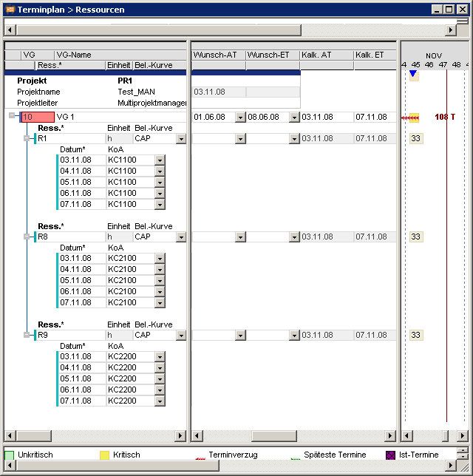Click the Gantt bar labeled 33 for R1
The height and width of the screenshot is (476, 473).
[416, 138]
